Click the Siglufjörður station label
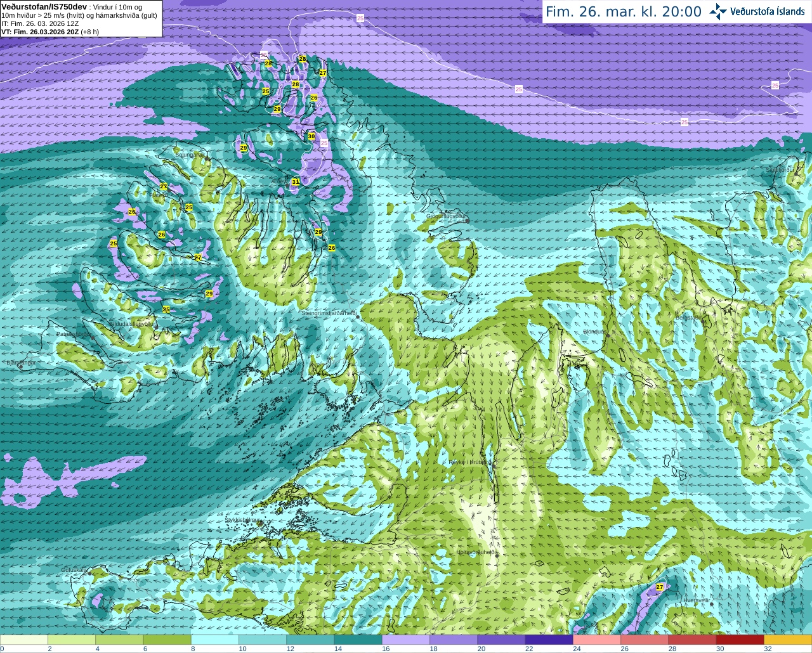 click(x=780, y=170)
